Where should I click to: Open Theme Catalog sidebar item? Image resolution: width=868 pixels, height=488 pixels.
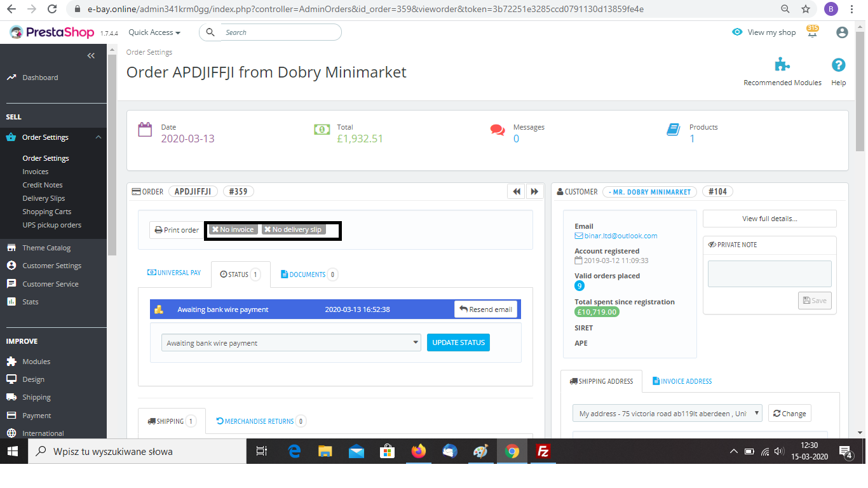tap(46, 248)
